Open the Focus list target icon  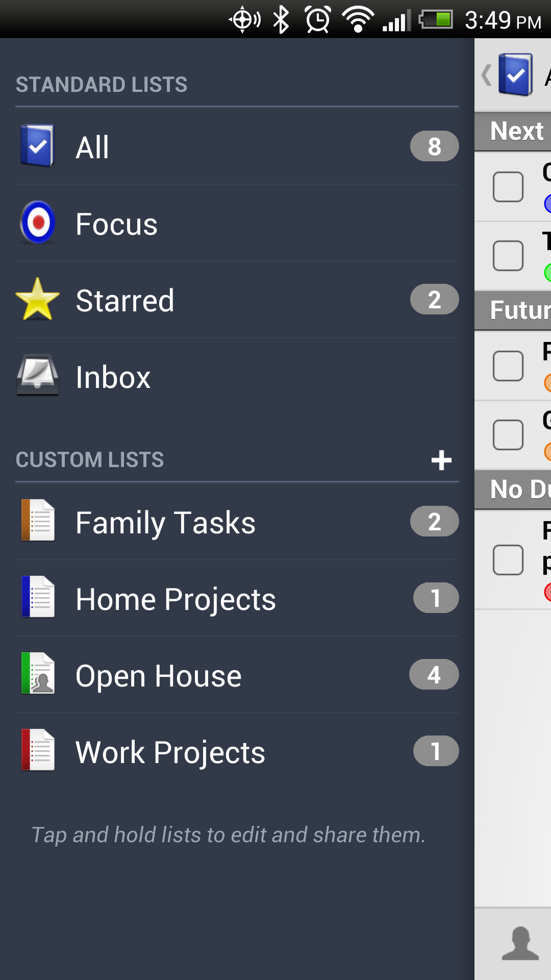coord(37,223)
